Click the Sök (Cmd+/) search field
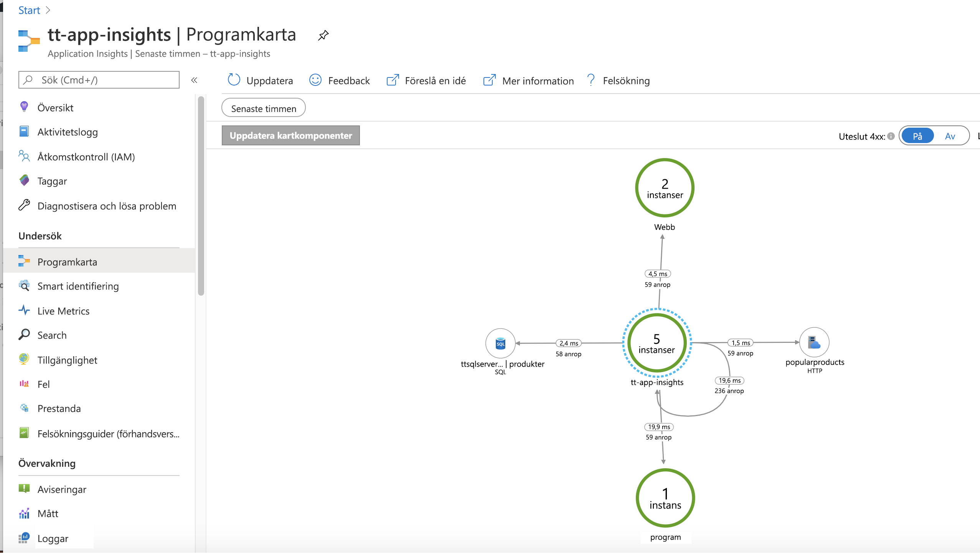The height and width of the screenshot is (553, 980). (99, 80)
